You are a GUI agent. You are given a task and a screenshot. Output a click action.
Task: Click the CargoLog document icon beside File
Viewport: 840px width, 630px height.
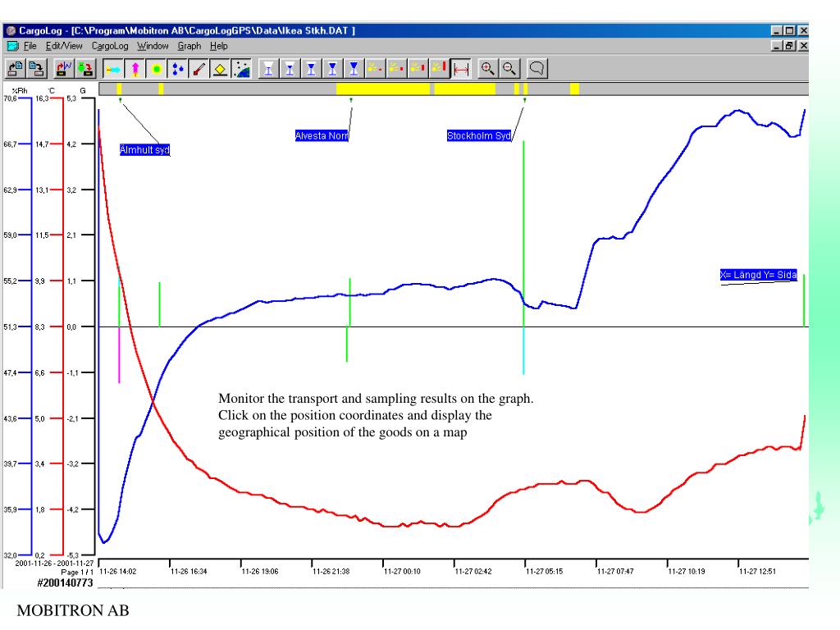point(12,46)
